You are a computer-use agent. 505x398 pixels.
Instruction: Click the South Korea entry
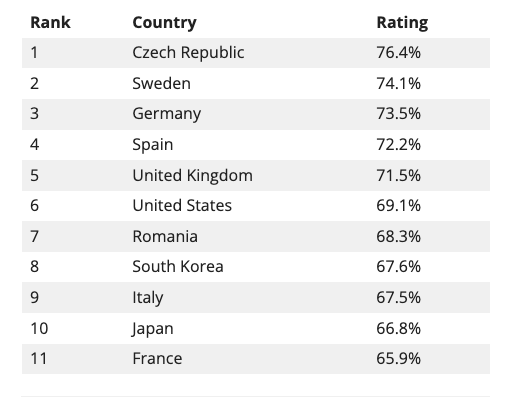point(178,267)
